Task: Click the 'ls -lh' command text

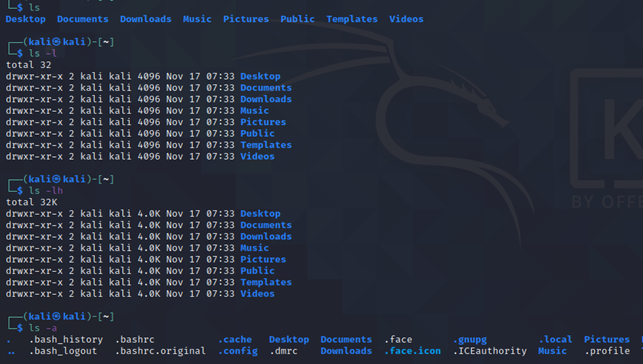Action: (46, 191)
